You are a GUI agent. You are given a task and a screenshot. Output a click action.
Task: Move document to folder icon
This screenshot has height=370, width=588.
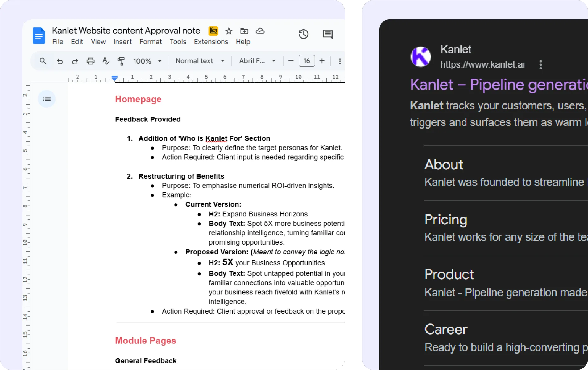[x=244, y=31]
